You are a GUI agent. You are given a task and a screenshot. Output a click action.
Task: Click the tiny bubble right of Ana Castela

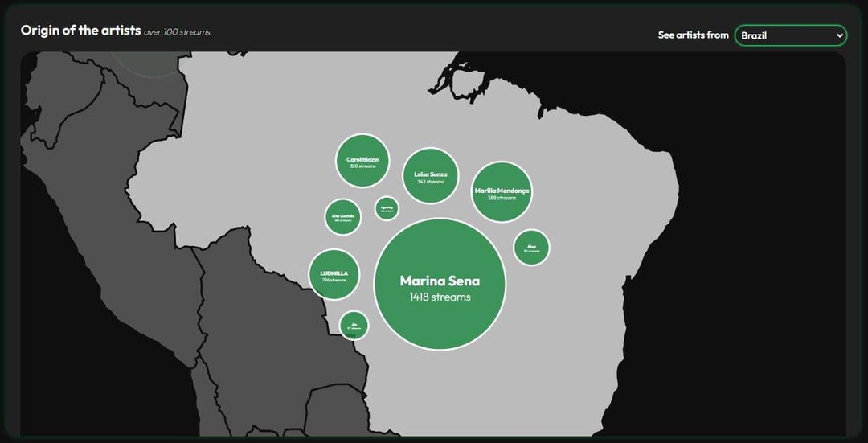coord(387,208)
